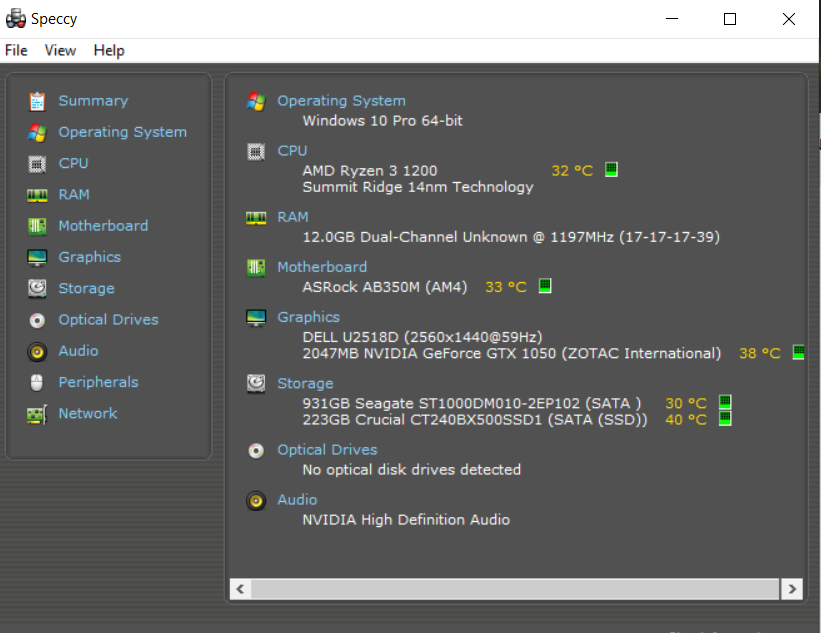Click the scrollbar left arrow
The width and height of the screenshot is (821, 633).
point(240,589)
